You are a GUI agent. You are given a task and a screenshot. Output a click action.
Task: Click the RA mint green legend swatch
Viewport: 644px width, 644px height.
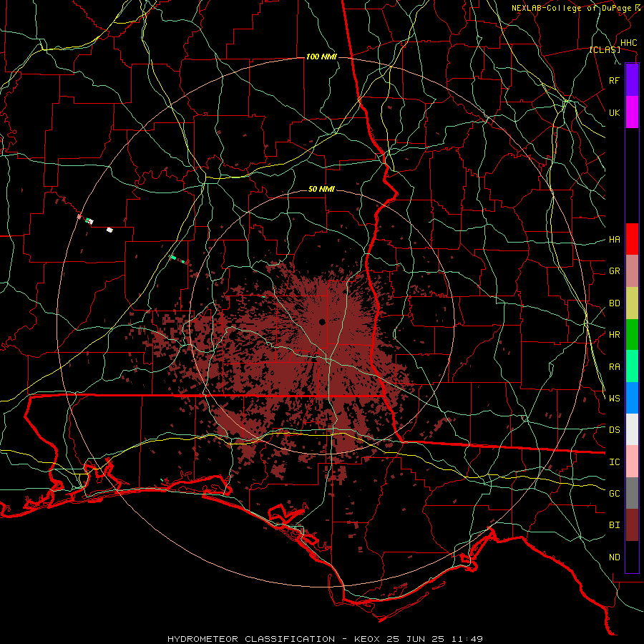tap(632, 366)
